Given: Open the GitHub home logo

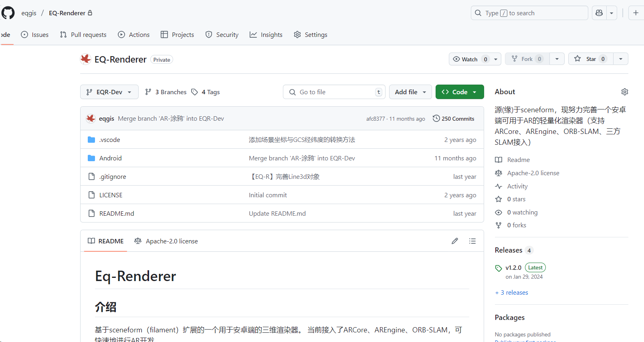Looking at the screenshot, I should [x=8, y=13].
